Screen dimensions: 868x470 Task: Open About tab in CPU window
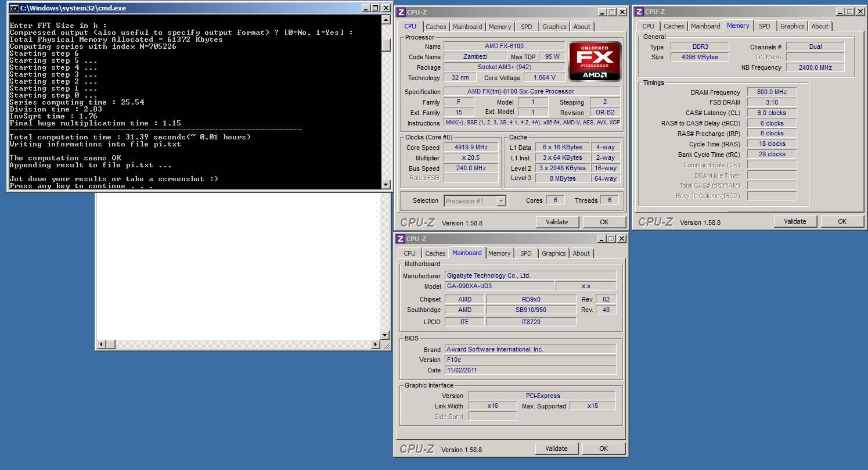click(582, 27)
